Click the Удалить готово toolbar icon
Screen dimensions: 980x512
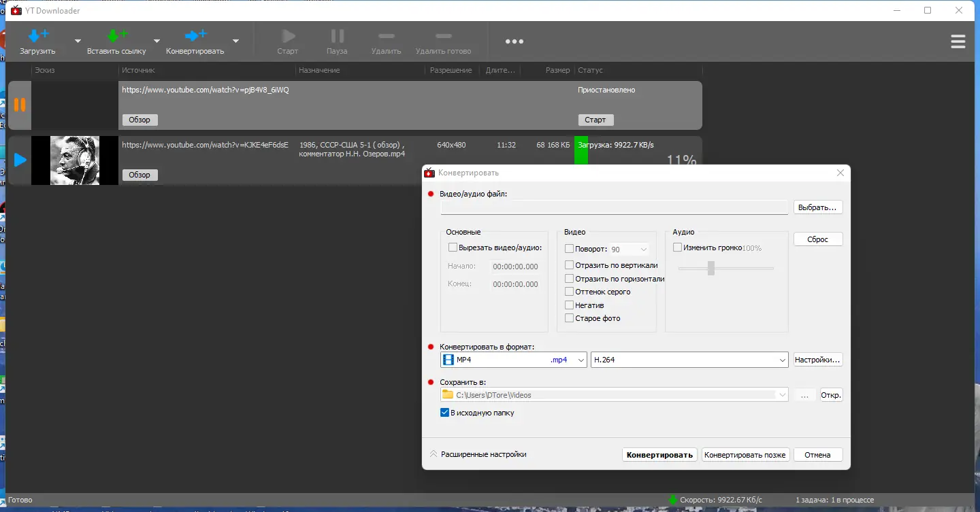coord(443,36)
